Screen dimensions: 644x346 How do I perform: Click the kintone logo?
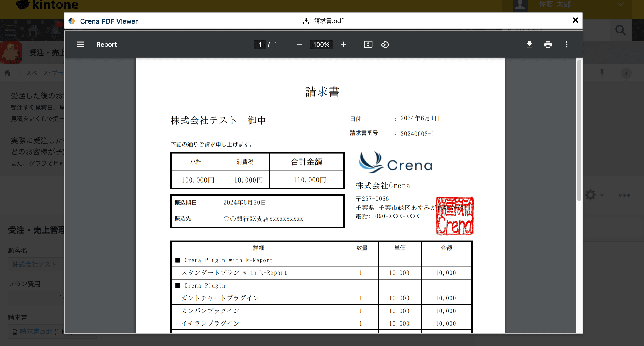pyautogui.click(x=47, y=4)
